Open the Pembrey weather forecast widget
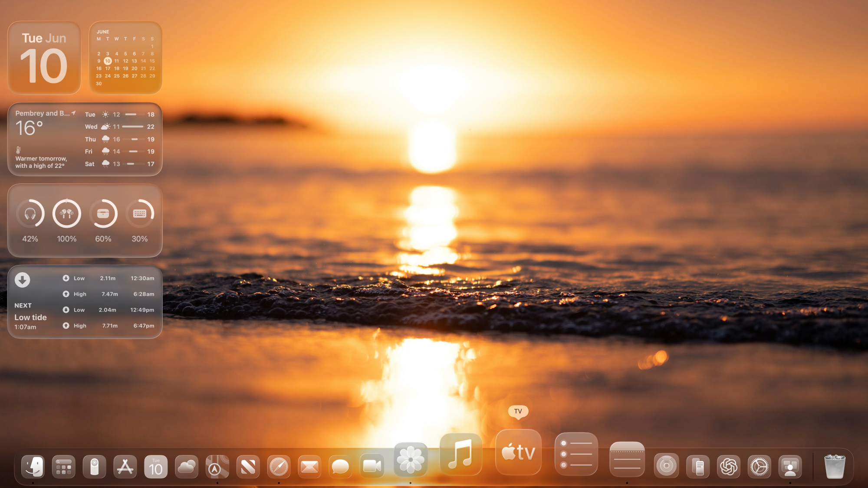Viewport: 868px width, 488px height. coord(85,139)
